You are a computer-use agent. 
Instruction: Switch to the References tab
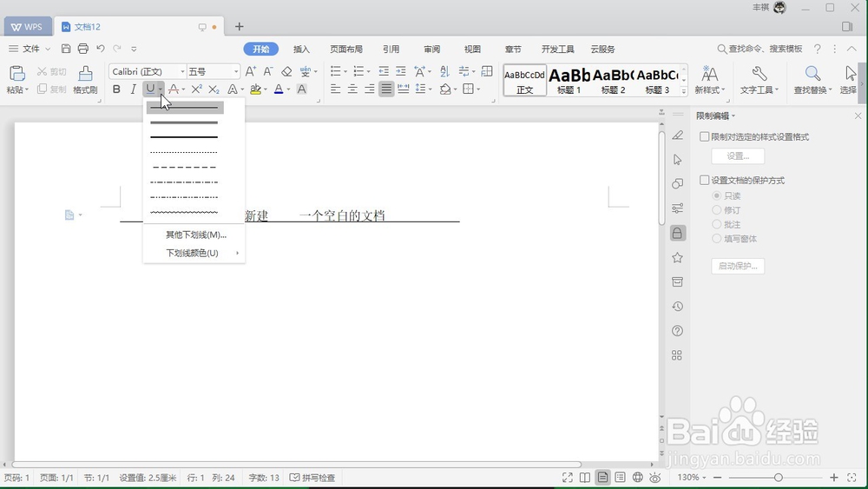(391, 49)
